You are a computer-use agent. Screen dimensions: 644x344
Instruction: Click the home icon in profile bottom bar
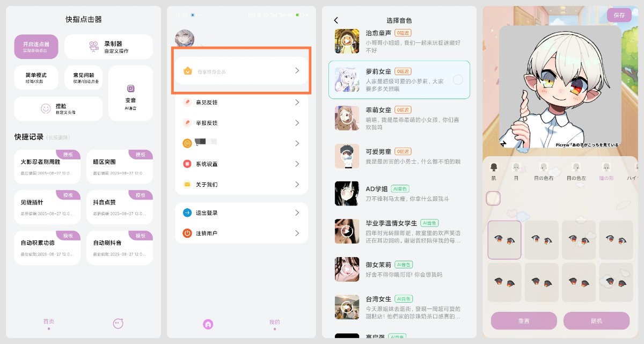tap(208, 324)
